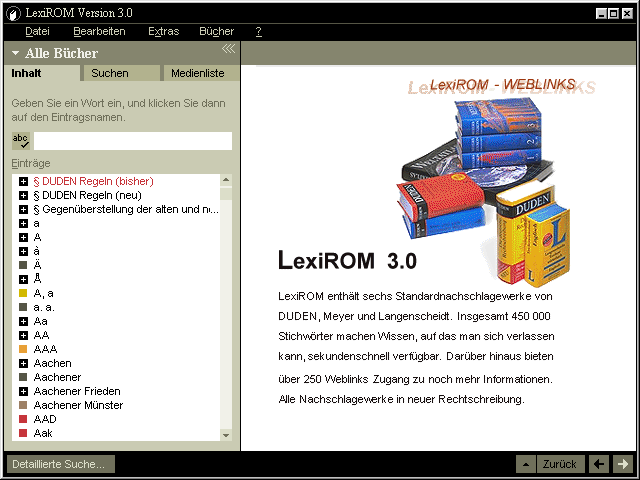Open the Datei menu
Image resolution: width=640 pixels, height=480 pixels.
[37, 31]
